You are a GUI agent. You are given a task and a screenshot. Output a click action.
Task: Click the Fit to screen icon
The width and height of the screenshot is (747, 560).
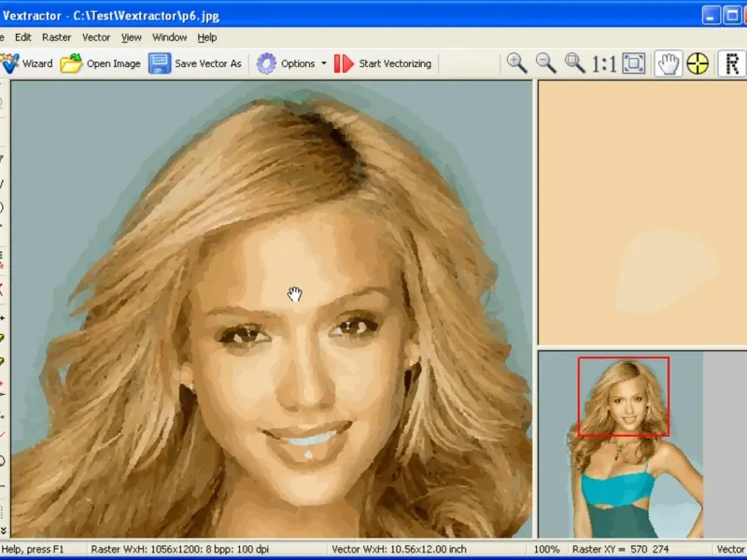634,63
